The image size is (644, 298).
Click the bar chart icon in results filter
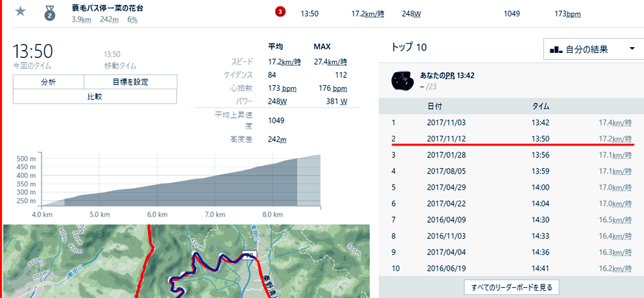[556, 49]
